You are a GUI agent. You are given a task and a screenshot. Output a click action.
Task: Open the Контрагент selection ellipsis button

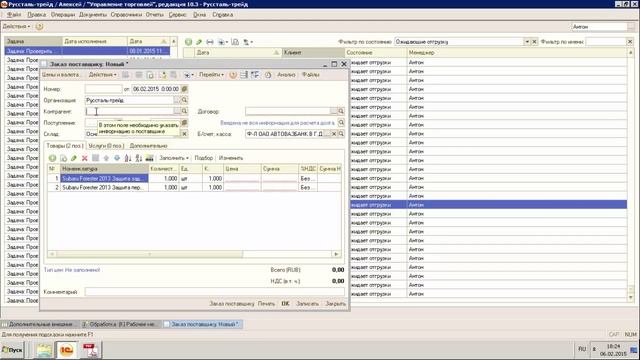[x=177, y=111]
